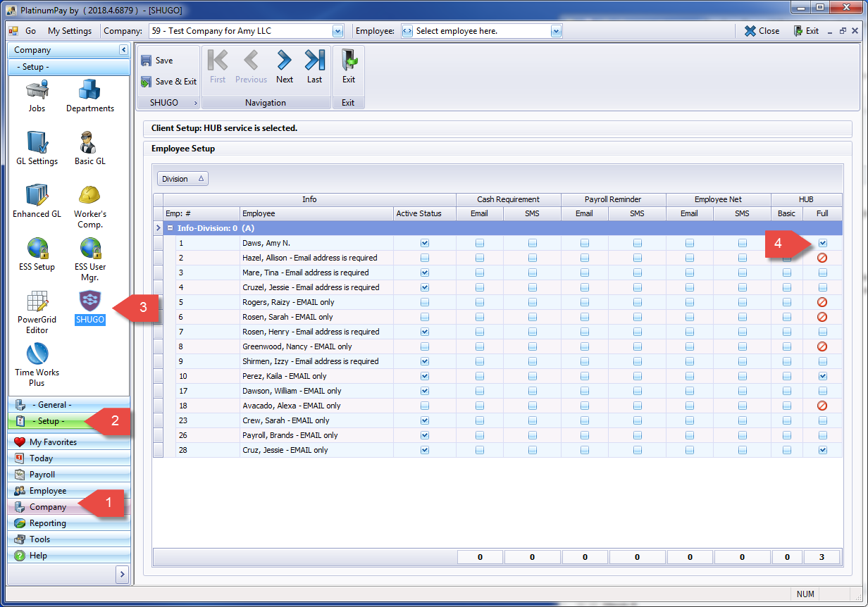This screenshot has width=868, height=607.
Task: Open the PowerGrid Editor
Action: click(x=37, y=312)
